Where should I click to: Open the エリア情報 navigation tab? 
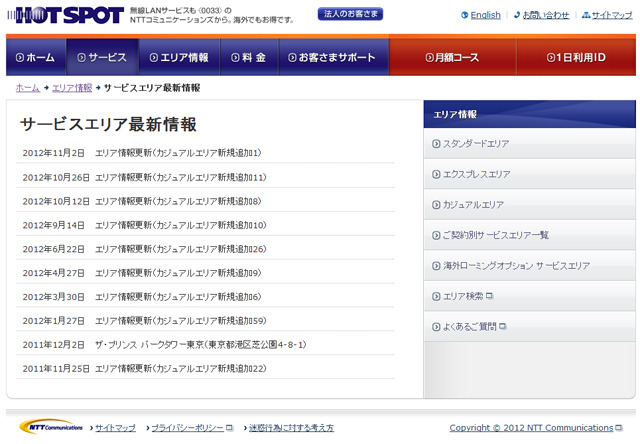(180, 57)
